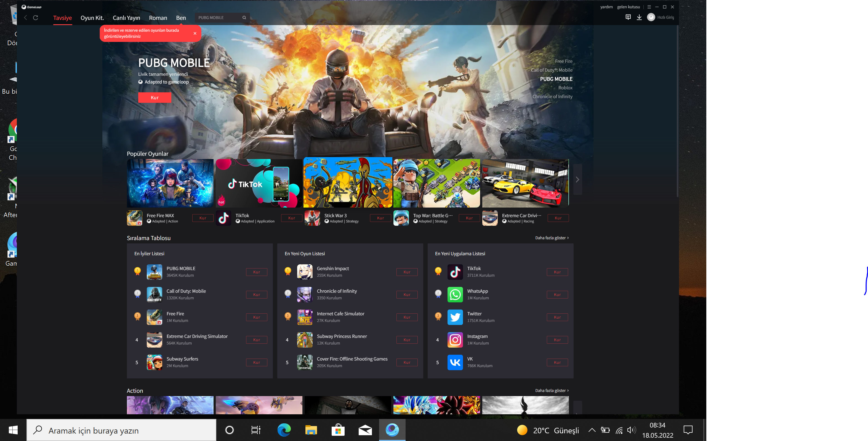Click the WhatsApp app icon
The image size is (868, 441).
click(455, 294)
